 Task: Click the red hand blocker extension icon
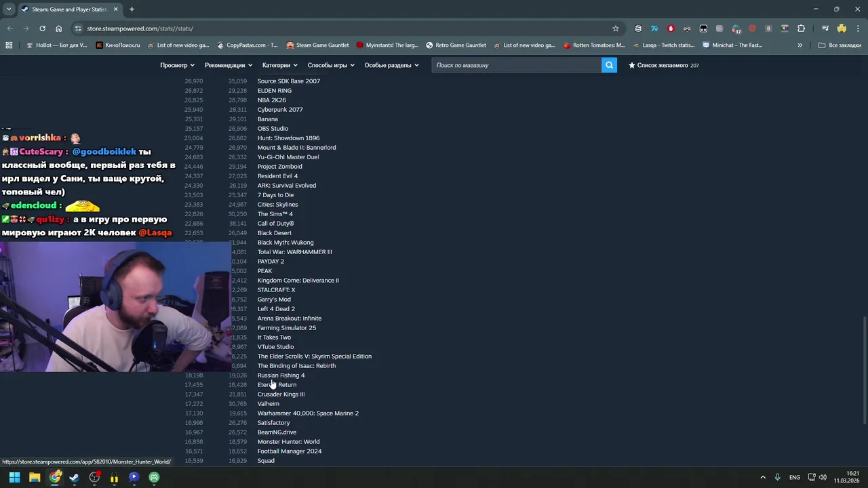[x=671, y=28]
